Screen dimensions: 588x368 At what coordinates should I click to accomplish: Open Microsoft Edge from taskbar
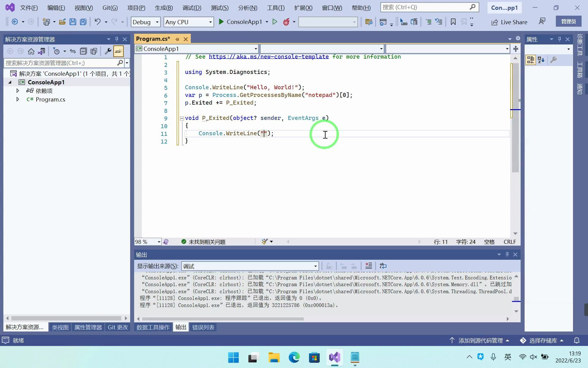[x=294, y=357]
